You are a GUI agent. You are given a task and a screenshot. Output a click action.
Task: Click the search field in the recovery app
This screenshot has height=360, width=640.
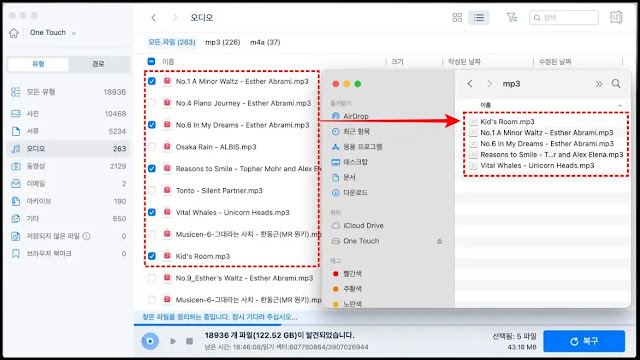pos(564,18)
